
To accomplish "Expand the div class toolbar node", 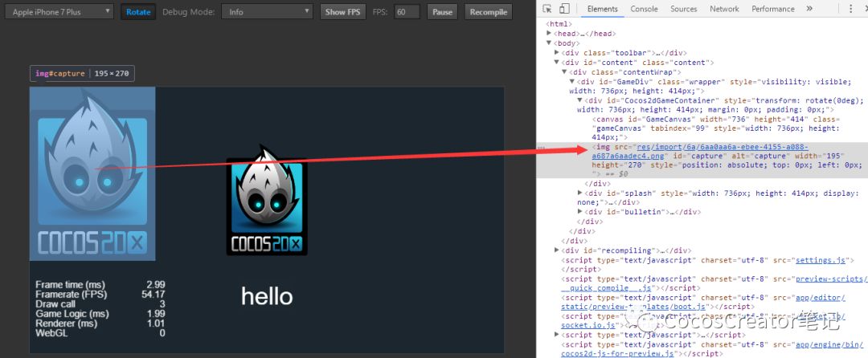I will 557,53.
